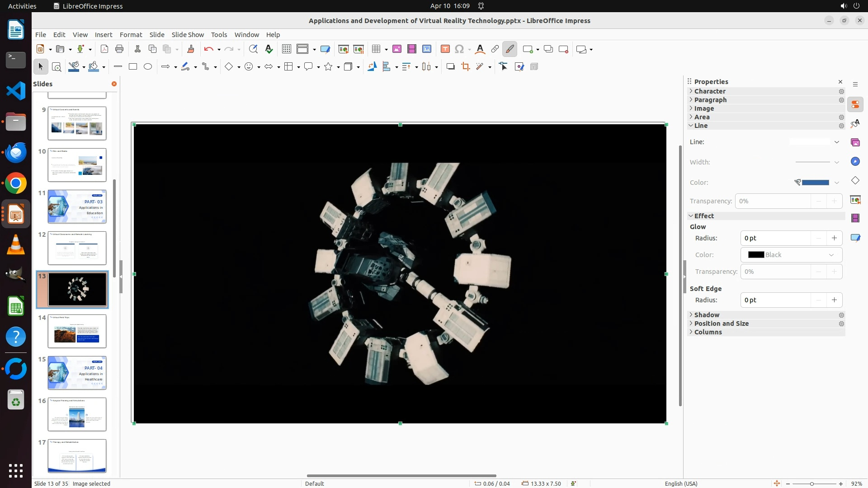Select the slide 14 thumbnail

77,331
